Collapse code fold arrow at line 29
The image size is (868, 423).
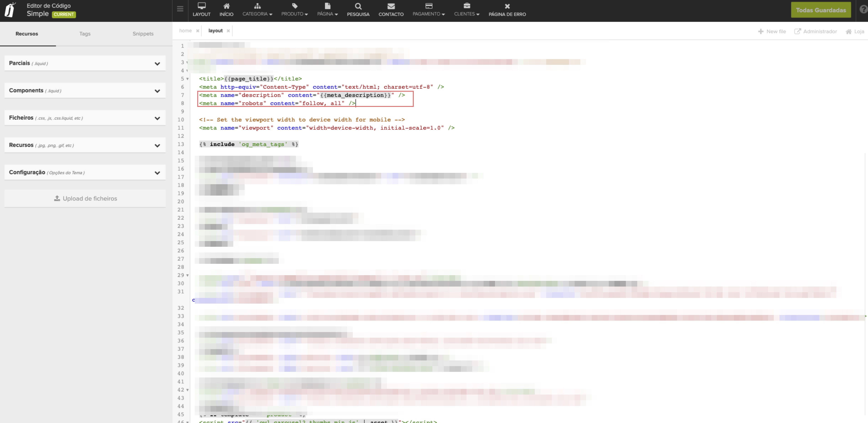click(187, 275)
